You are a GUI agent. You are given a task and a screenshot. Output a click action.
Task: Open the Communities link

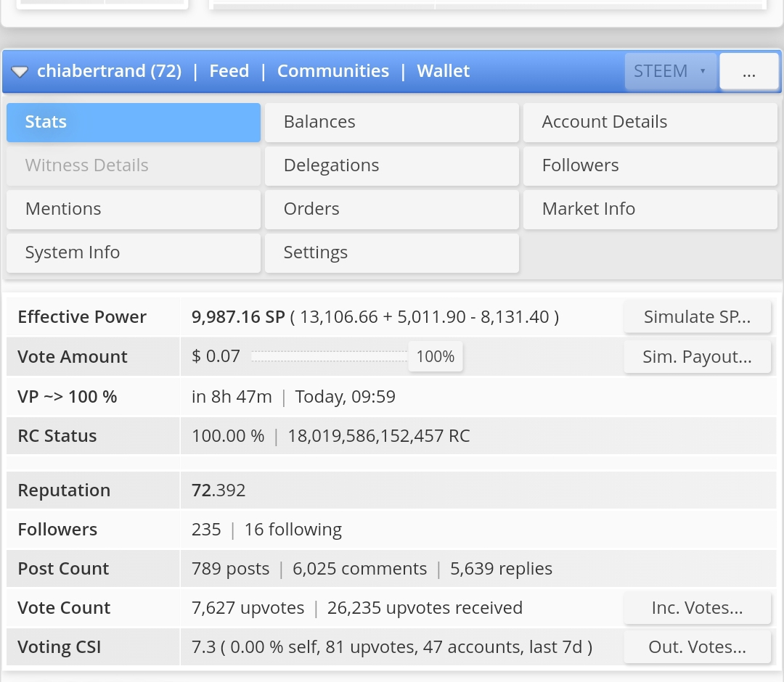click(x=333, y=71)
